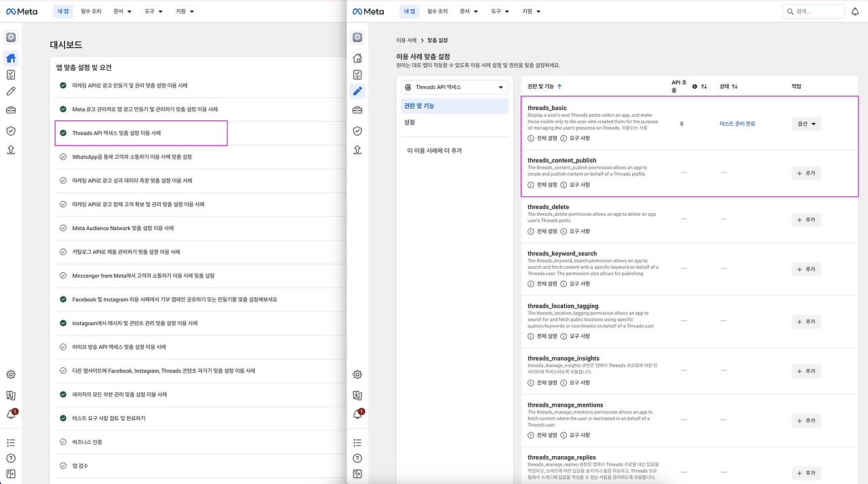Open the 지원 dropdown in right window
Viewport: 868px width, 484px height.
point(532,12)
